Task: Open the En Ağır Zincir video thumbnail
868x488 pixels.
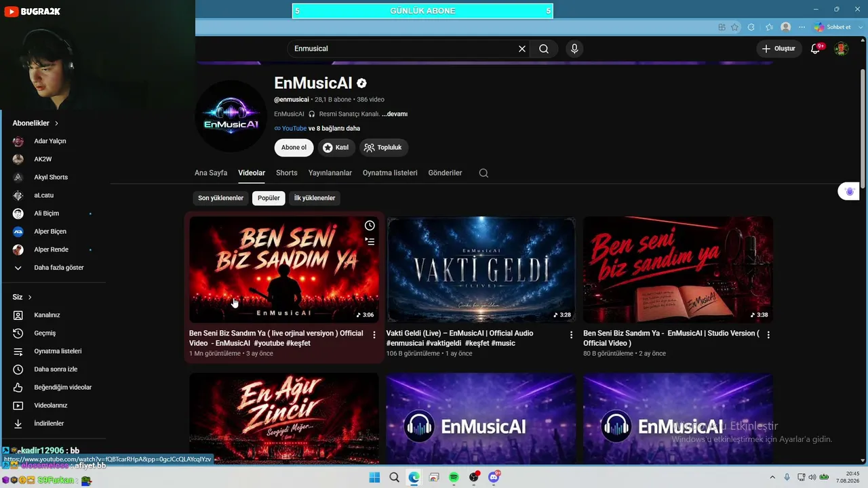Action: pyautogui.click(x=284, y=418)
